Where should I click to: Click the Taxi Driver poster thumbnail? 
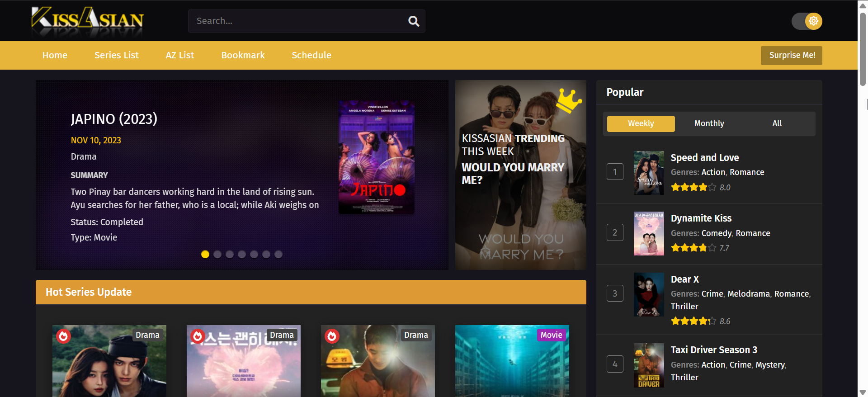pyautogui.click(x=649, y=365)
